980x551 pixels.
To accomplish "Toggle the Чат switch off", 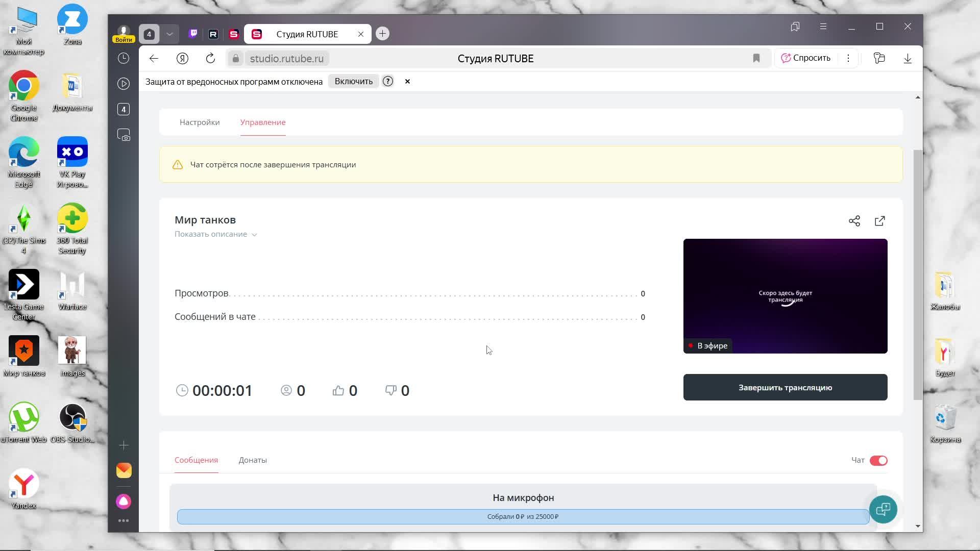I will click(878, 461).
